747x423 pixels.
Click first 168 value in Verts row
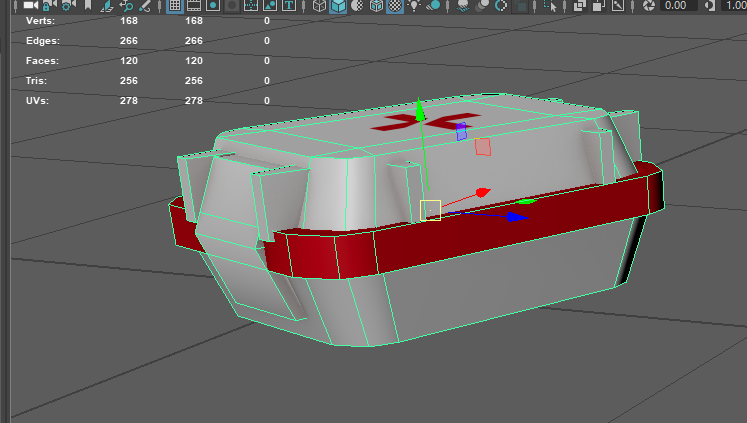click(x=129, y=21)
